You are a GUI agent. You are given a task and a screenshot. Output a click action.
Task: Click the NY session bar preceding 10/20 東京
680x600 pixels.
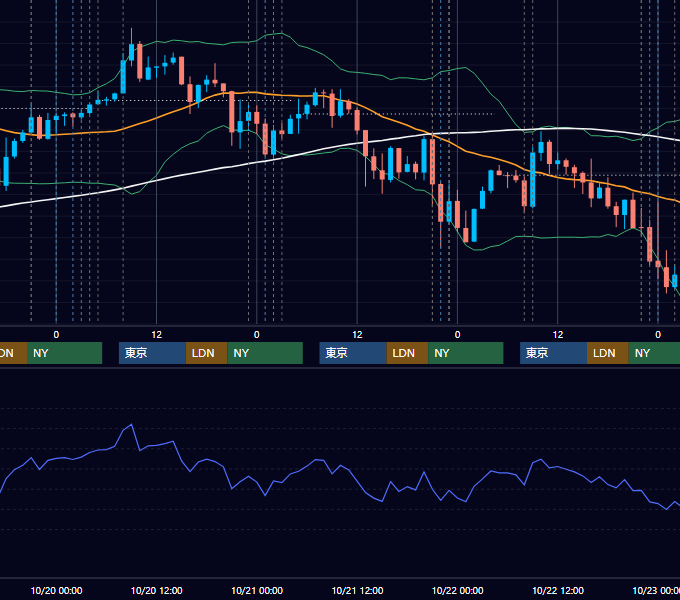coord(64,353)
